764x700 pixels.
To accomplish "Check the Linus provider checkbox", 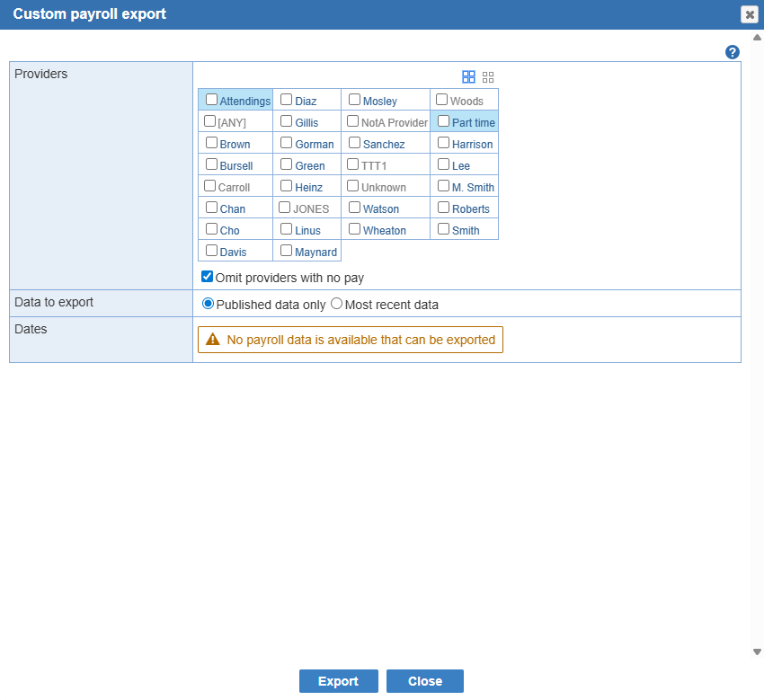I will click(x=287, y=229).
